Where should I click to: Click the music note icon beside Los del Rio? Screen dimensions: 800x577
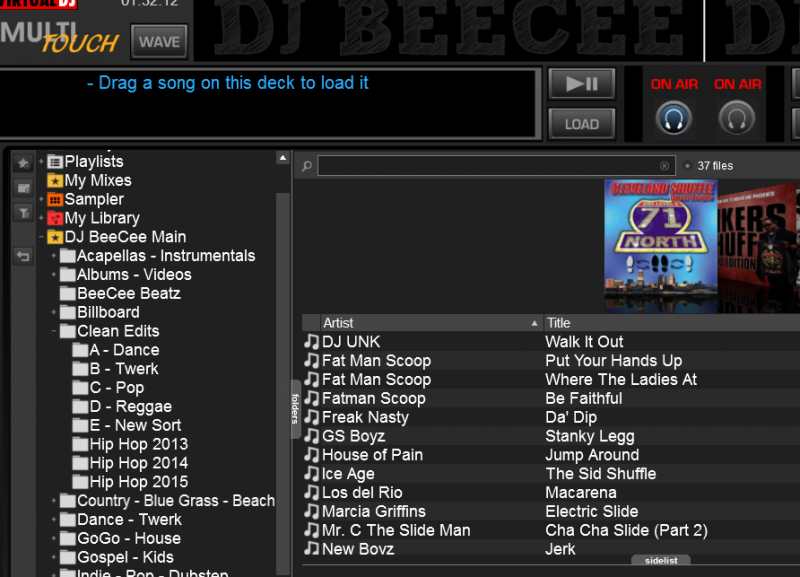(x=311, y=493)
